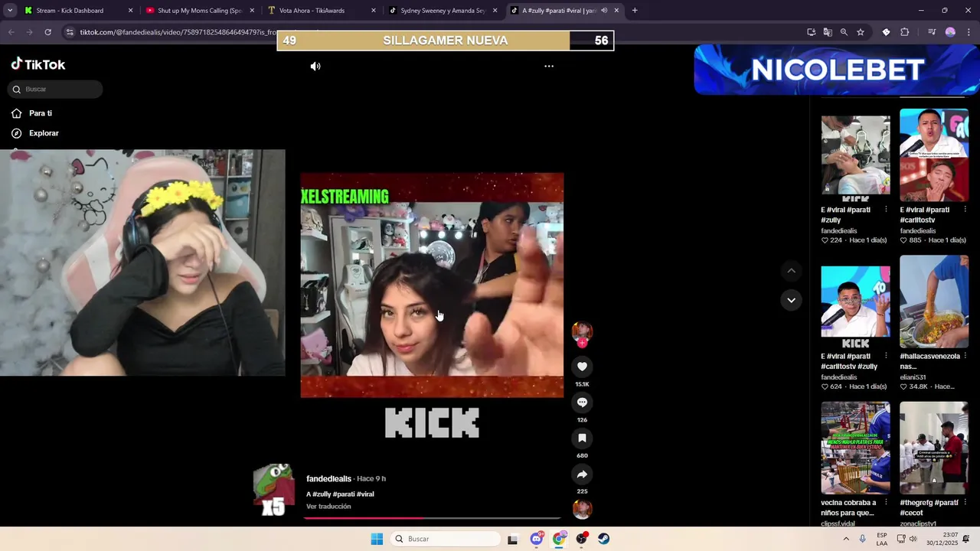Screen dimensions: 980x551
Task: Click the ESP LAA language indicator
Action: pyautogui.click(x=882, y=539)
